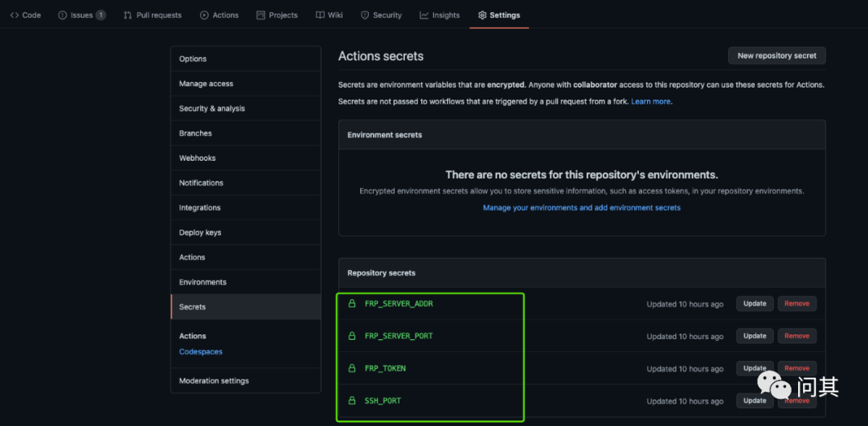Viewport: 868px width, 426px height.
Task: Click Manage your environments and add environment secrets
Action: (x=582, y=207)
